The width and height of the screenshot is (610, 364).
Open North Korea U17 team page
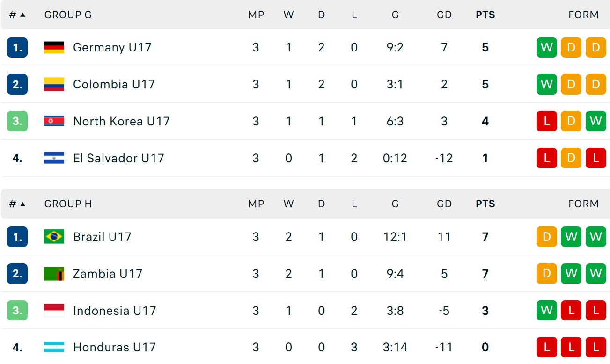tap(121, 121)
